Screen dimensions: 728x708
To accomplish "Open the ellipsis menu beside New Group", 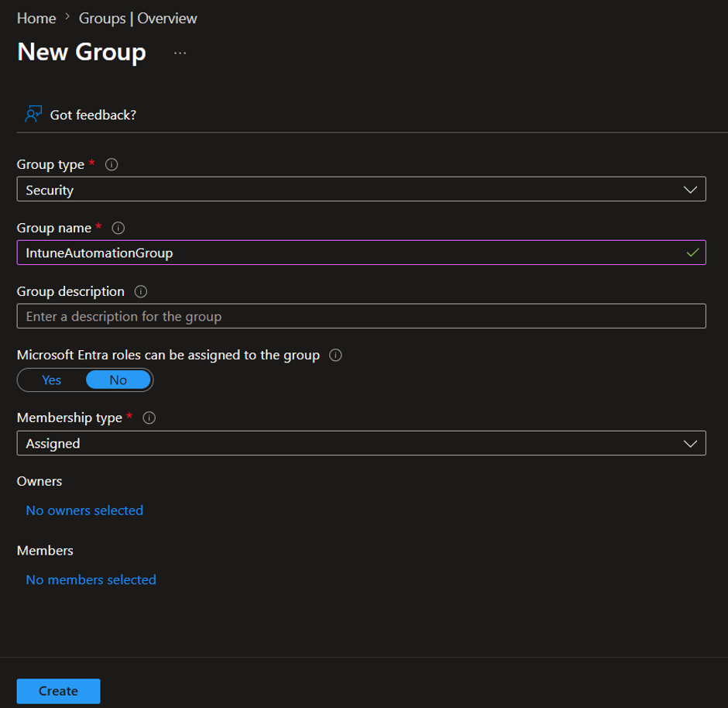I will point(180,53).
